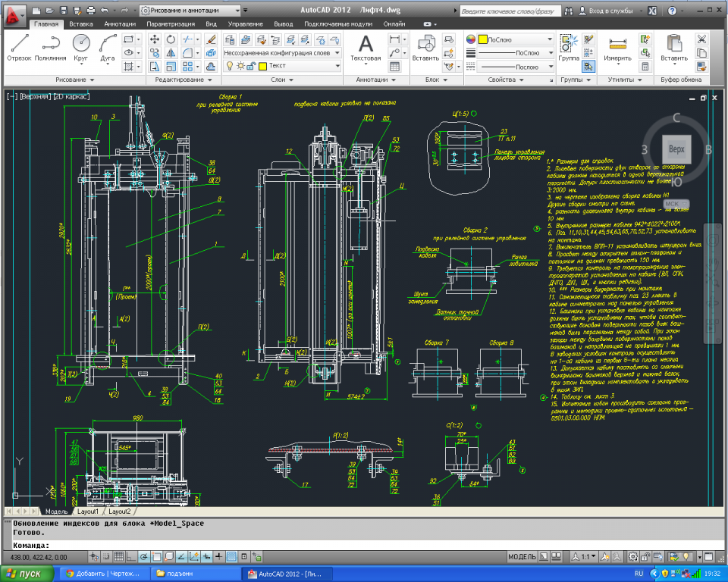728x582 pixels.
Task: Open the workspace dropdown Рисование и аннотации
Action: coord(190,10)
